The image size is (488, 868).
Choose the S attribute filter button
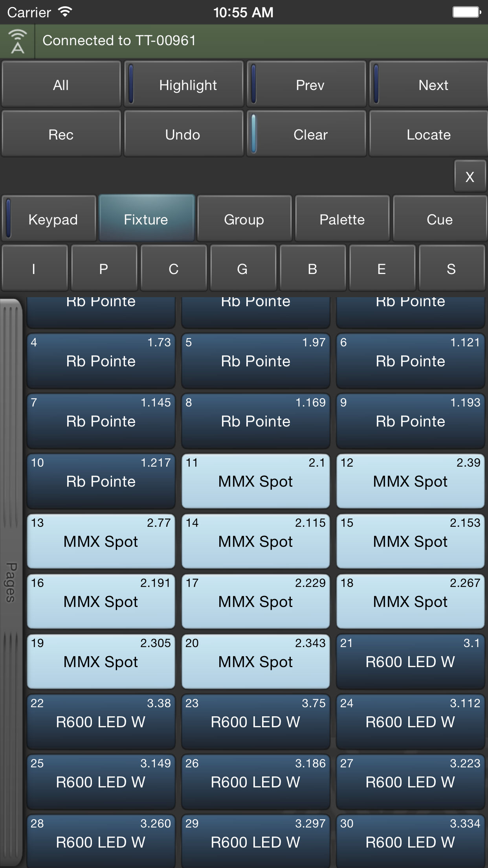click(452, 268)
